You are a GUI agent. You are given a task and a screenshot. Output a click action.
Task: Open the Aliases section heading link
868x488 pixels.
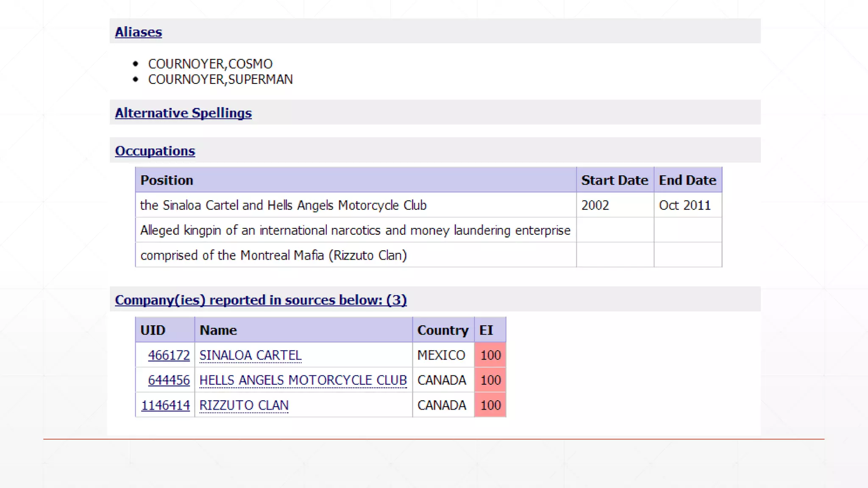[x=138, y=32]
